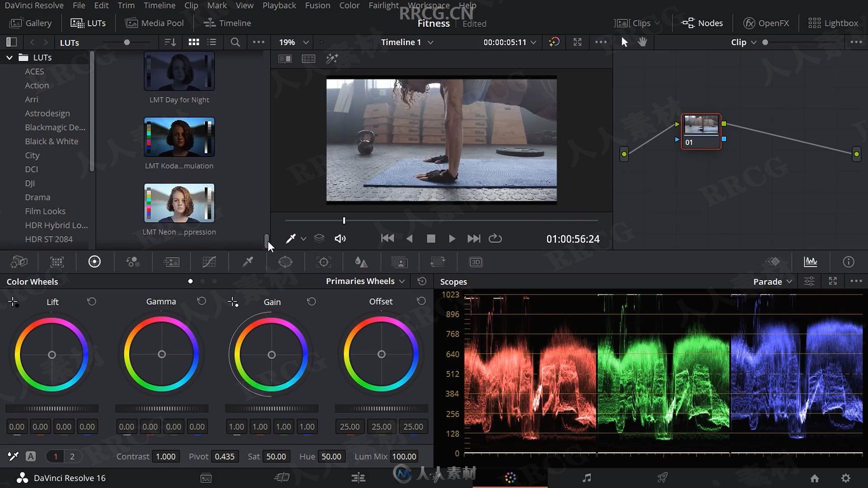Toggle split screen view in viewer
This screenshot has height=488, width=868.
pos(308,59)
